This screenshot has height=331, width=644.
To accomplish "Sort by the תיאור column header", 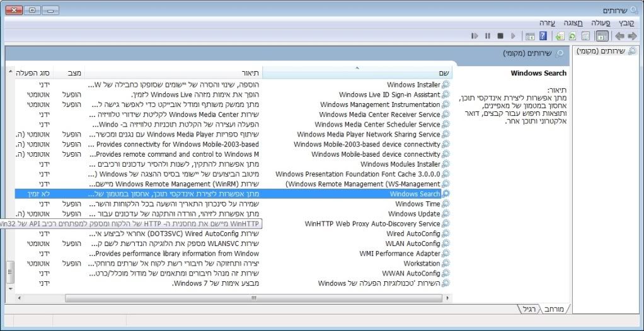I will 173,73.
